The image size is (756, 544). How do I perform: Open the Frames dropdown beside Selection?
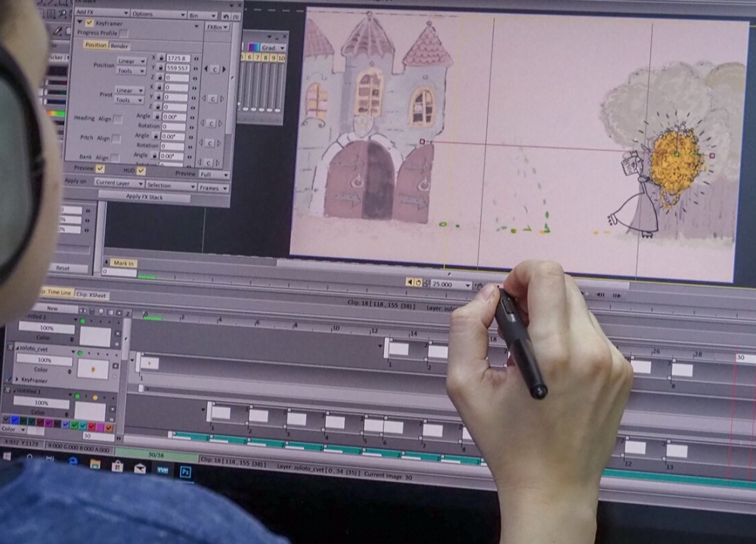pyautogui.click(x=213, y=188)
